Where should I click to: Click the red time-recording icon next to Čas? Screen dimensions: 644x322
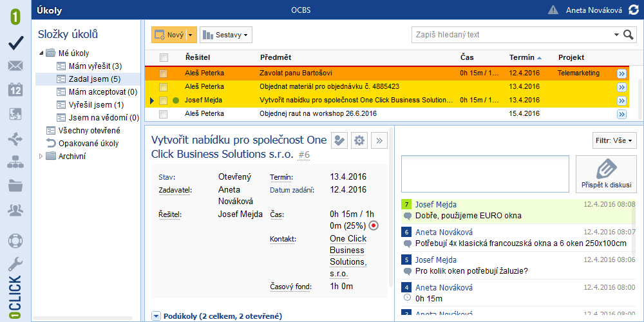point(373,225)
